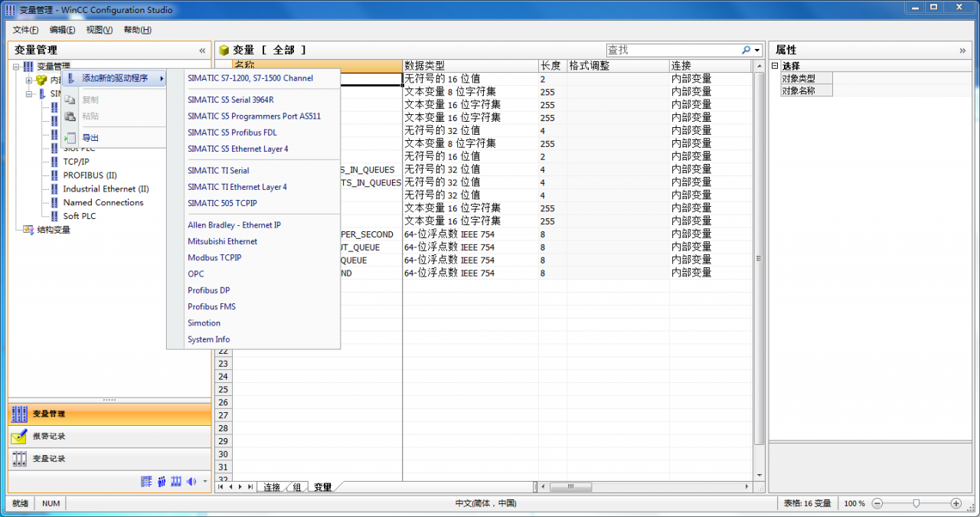Jump to last sheet tab with navigation arrow
Image resolution: width=980 pixels, height=517 pixels.
(250, 487)
